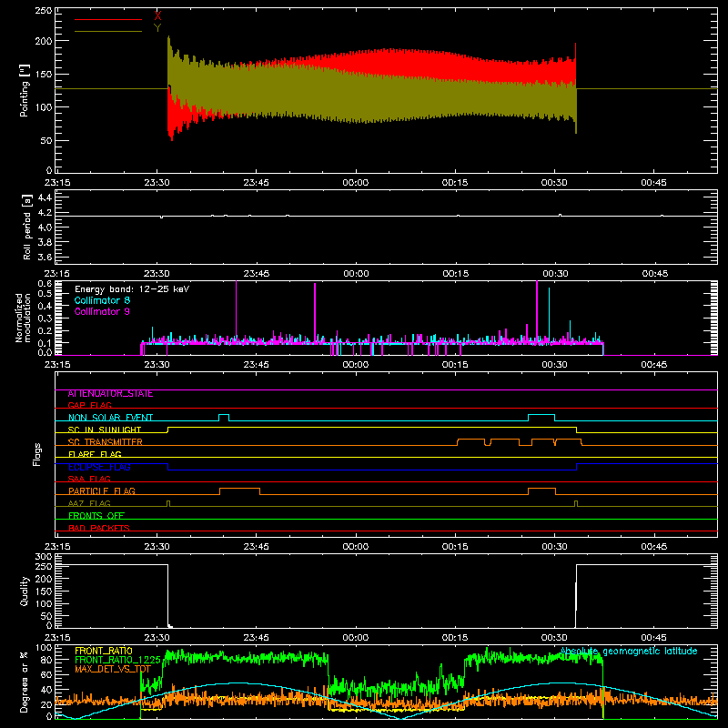Click the Collimator 9 legend entry

pos(102,311)
